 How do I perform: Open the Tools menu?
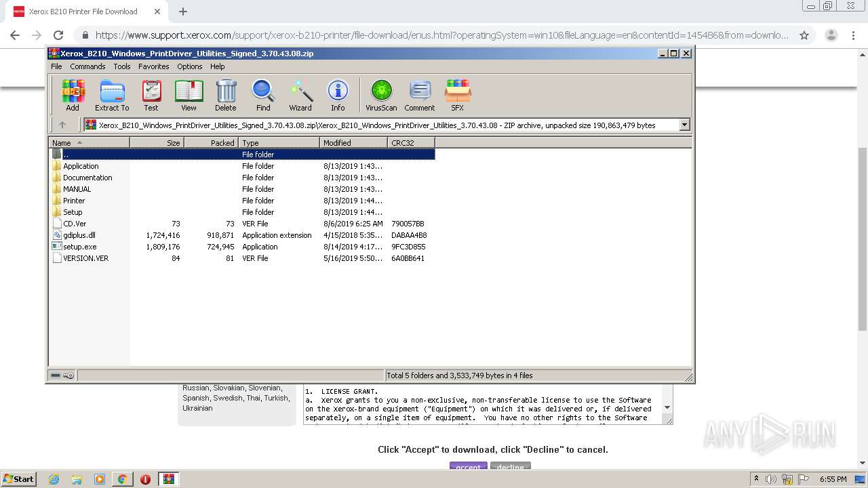[x=122, y=66]
